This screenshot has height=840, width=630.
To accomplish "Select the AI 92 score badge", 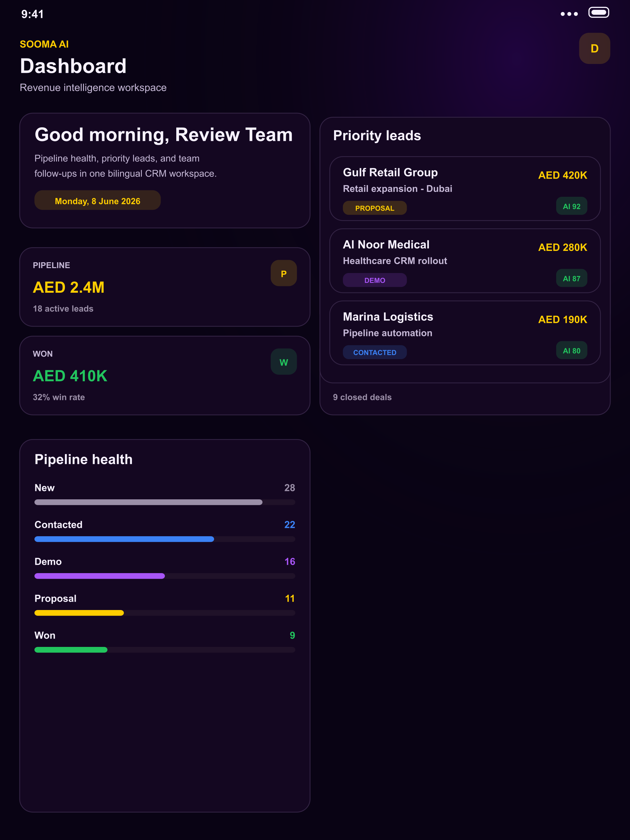I will (x=572, y=206).
